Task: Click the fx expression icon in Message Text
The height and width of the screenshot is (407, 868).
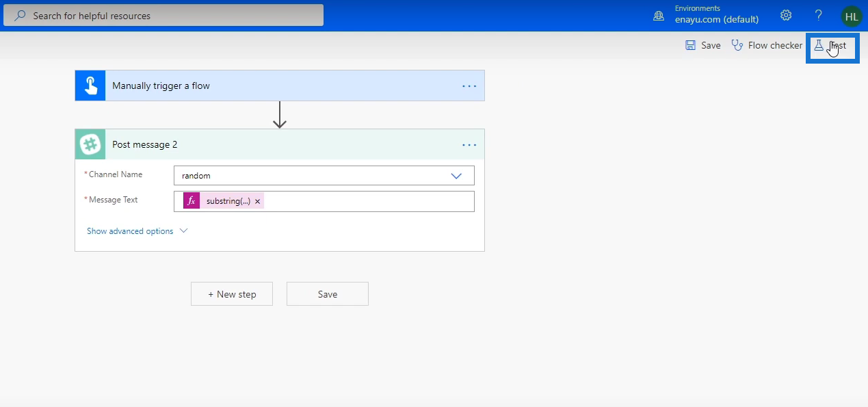Action: (192, 201)
